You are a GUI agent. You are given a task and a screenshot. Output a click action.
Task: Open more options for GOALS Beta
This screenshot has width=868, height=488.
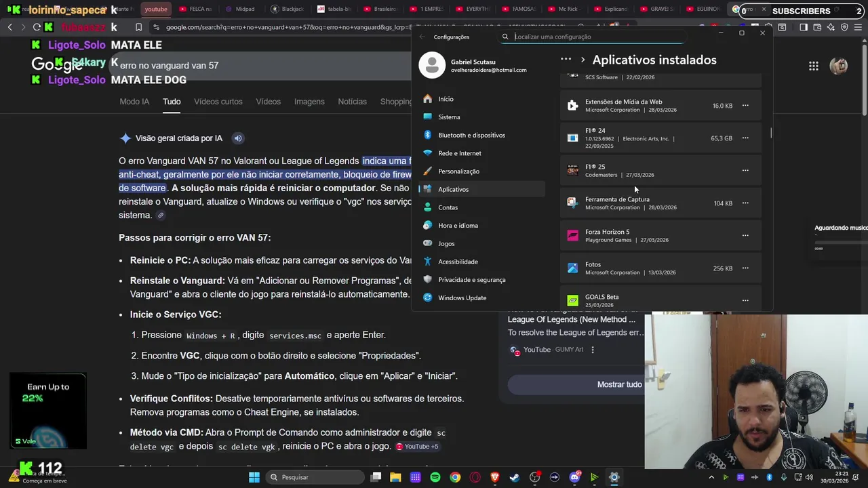pos(745,300)
